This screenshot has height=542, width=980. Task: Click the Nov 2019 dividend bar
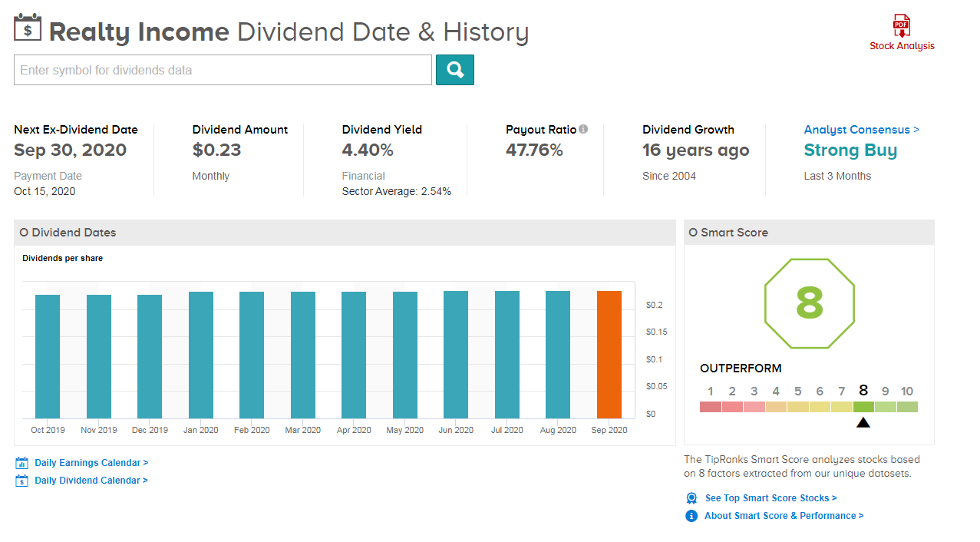[99, 356]
